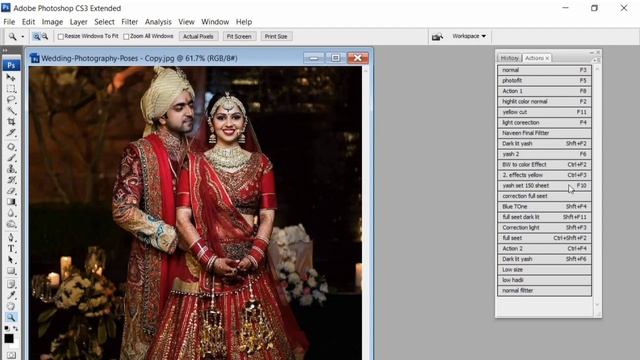Screen dimensions: 640x360
Task: Collapse the Actions panel group
Action: pos(592,53)
